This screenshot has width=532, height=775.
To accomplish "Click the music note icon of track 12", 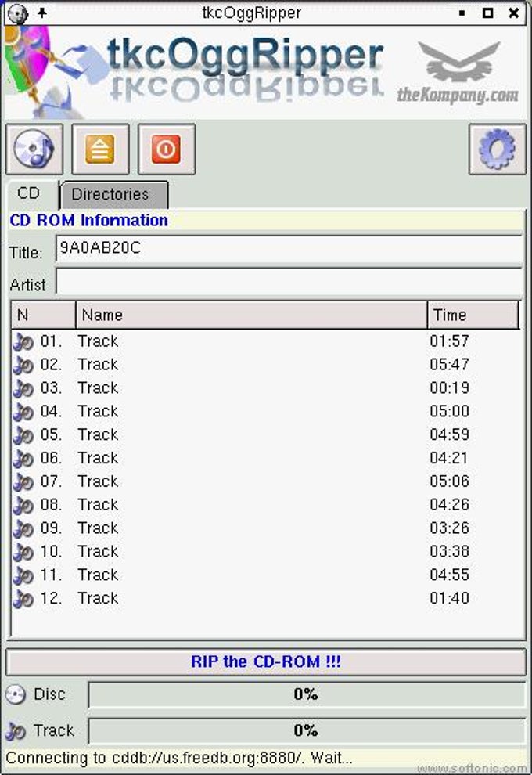I will [x=23, y=599].
